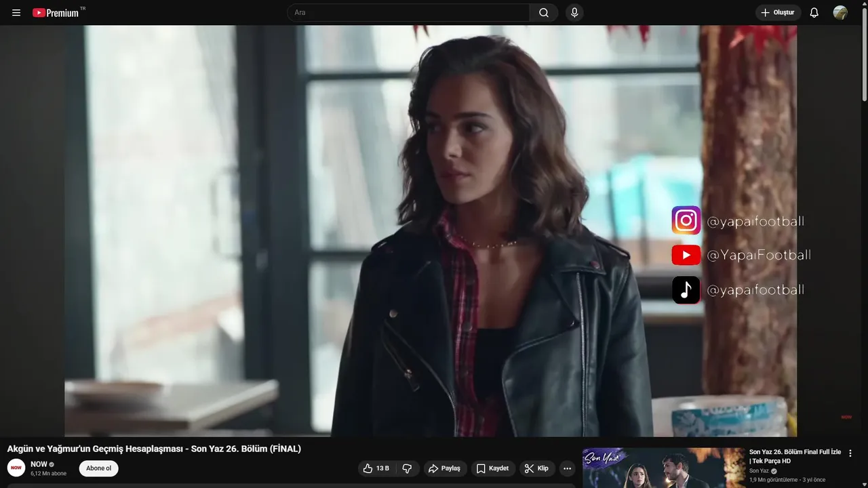Screen dimensions: 868x488
Task: Click 1,9 Mn görüntüleme view count
Action: (774, 480)
